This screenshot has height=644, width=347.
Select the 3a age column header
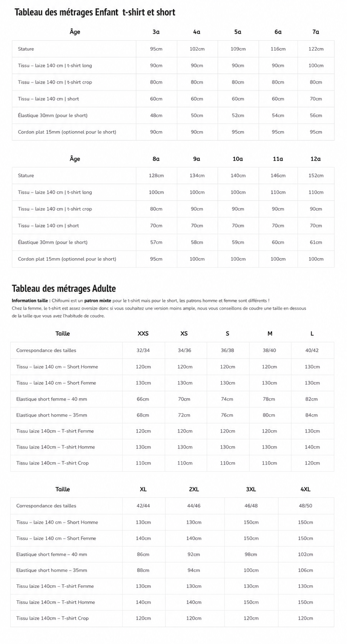coord(156,32)
